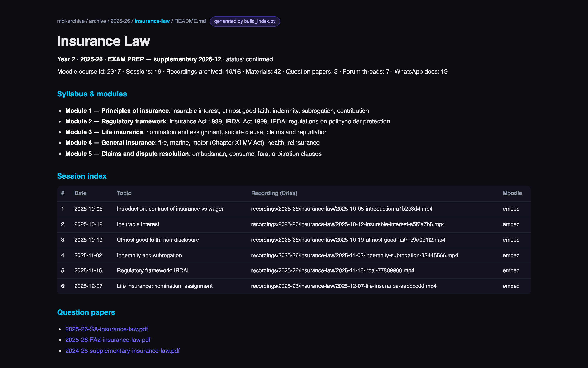Select the Session index heading
The width and height of the screenshot is (588, 368).
(x=82, y=176)
